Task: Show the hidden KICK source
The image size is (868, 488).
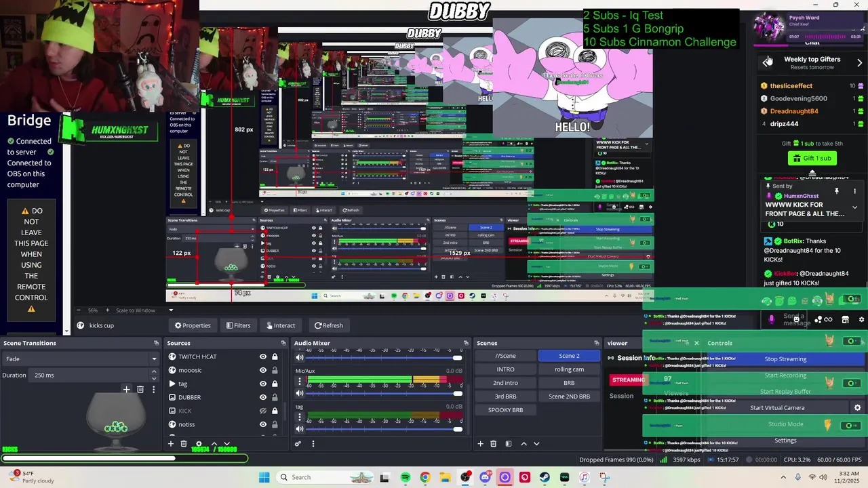Action: click(x=263, y=411)
